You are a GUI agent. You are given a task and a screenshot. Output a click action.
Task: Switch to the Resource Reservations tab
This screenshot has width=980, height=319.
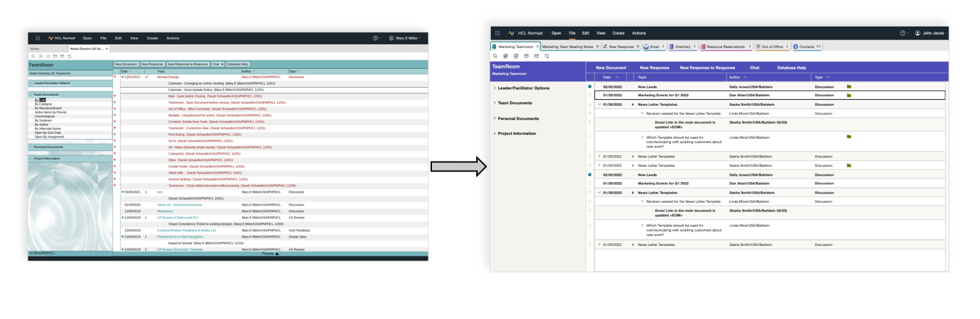pos(725,46)
